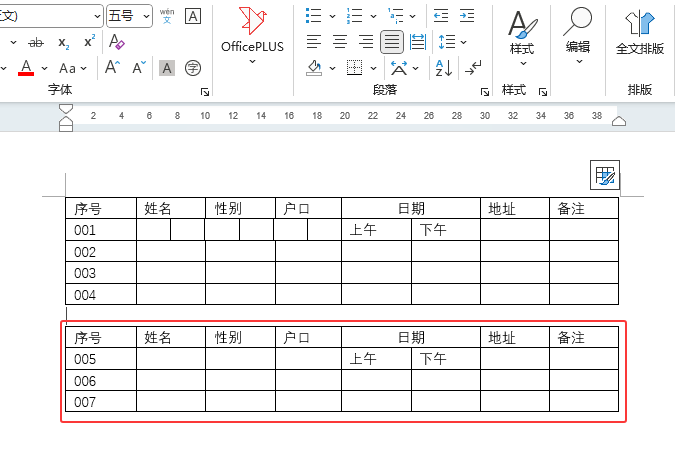The height and width of the screenshot is (476, 675).
Task: Click the enclosed characters icon
Action: (193, 68)
